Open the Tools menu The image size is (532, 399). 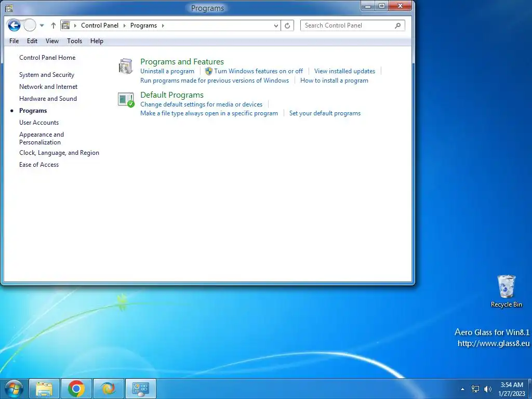(x=74, y=41)
